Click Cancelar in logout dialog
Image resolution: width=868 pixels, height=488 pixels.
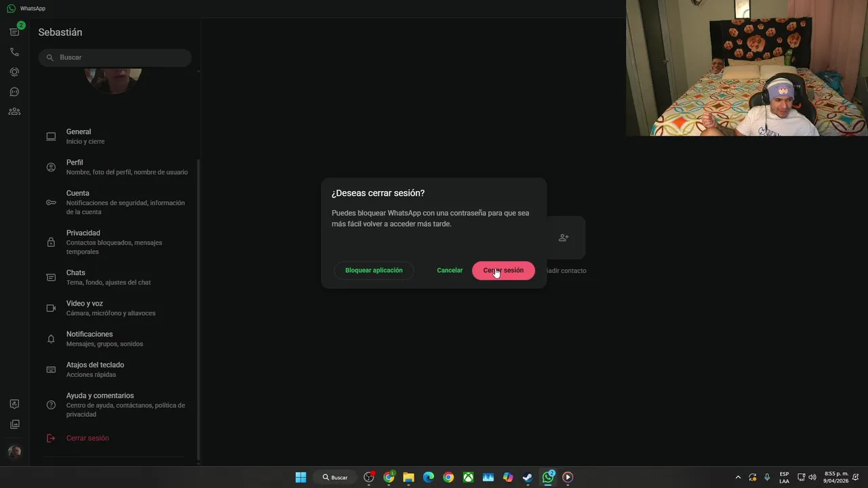tap(450, 270)
